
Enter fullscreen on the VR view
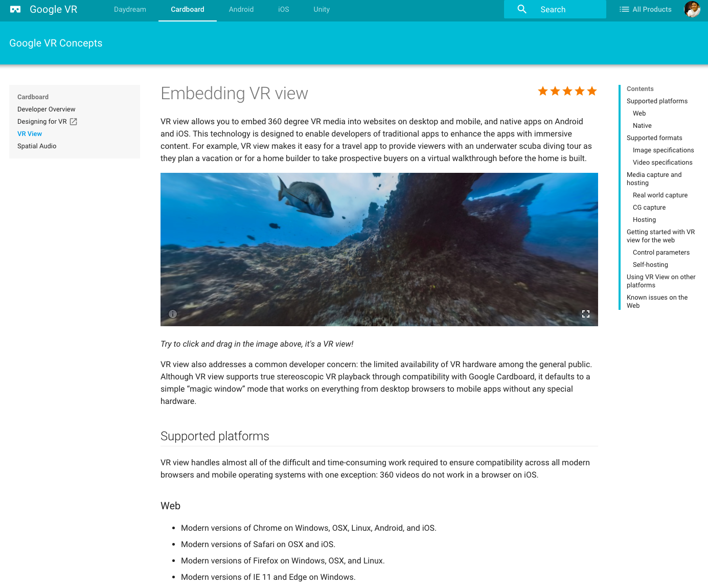tap(586, 314)
